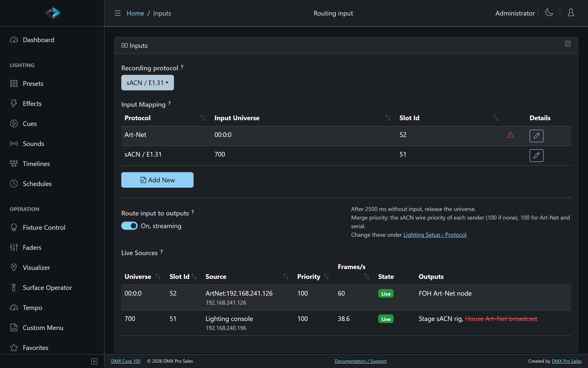Open the user profile icon
Screen dimensions: 588x368
pos(571,13)
